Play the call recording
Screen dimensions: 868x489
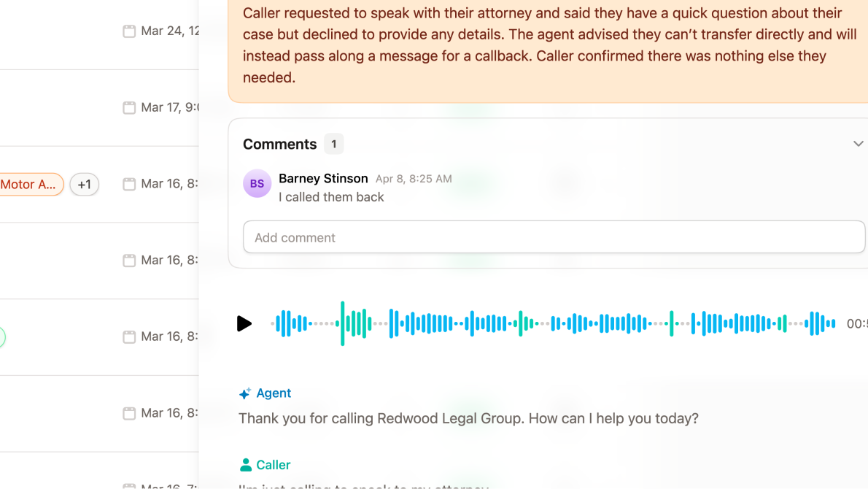click(x=244, y=323)
